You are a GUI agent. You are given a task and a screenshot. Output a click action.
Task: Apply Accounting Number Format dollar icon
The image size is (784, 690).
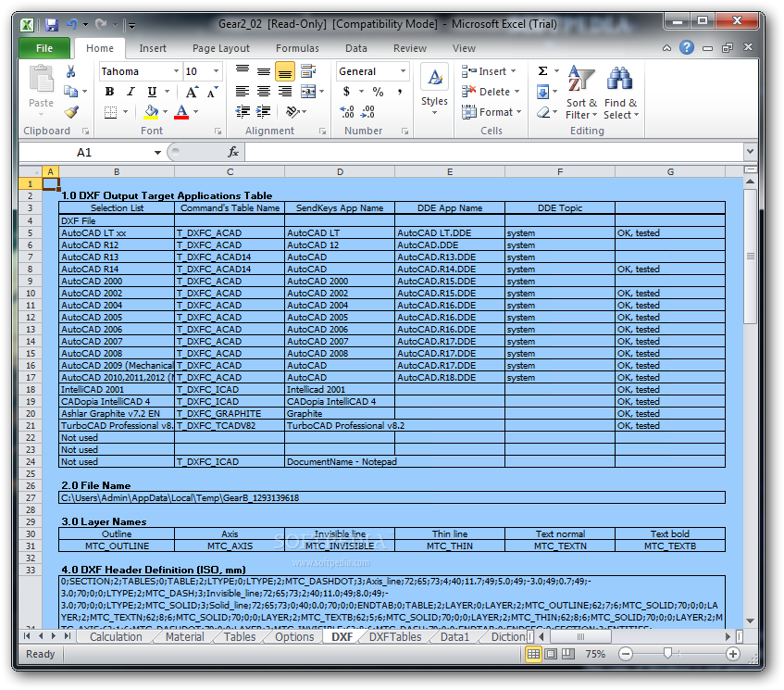pyautogui.click(x=346, y=92)
